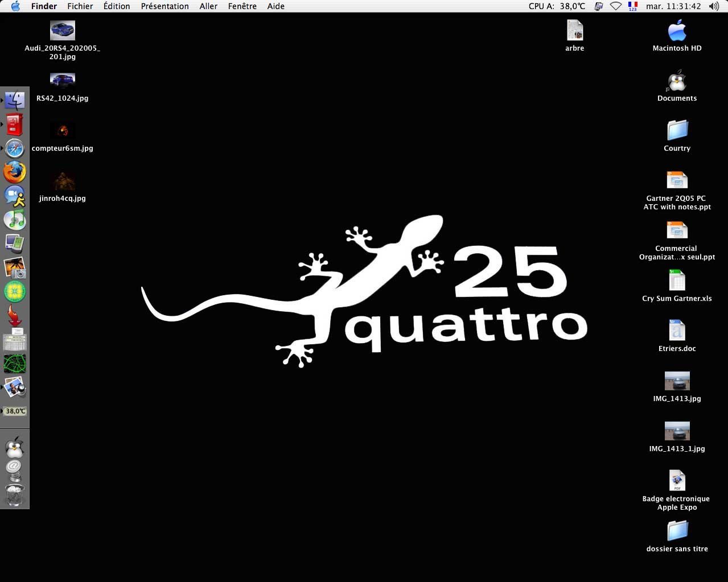Open Finder from the dock
728x582 pixels.
click(x=15, y=101)
